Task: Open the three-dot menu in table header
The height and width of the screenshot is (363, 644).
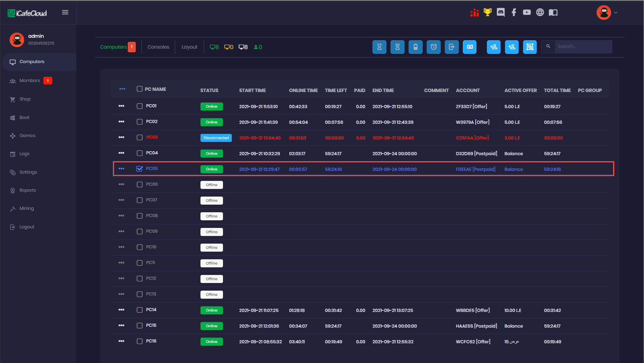Action: [x=122, y=89]
